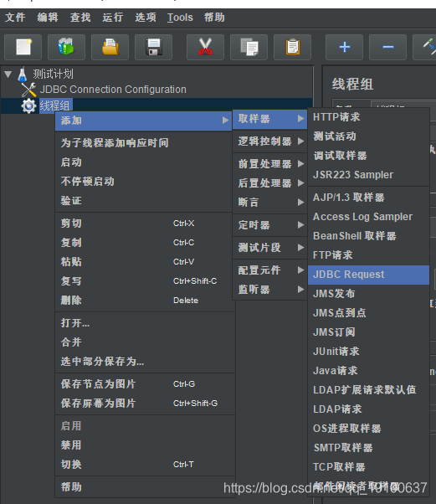436x504 pixels.
Task: Choose 验证 in context menu
Action: (143, 201)
